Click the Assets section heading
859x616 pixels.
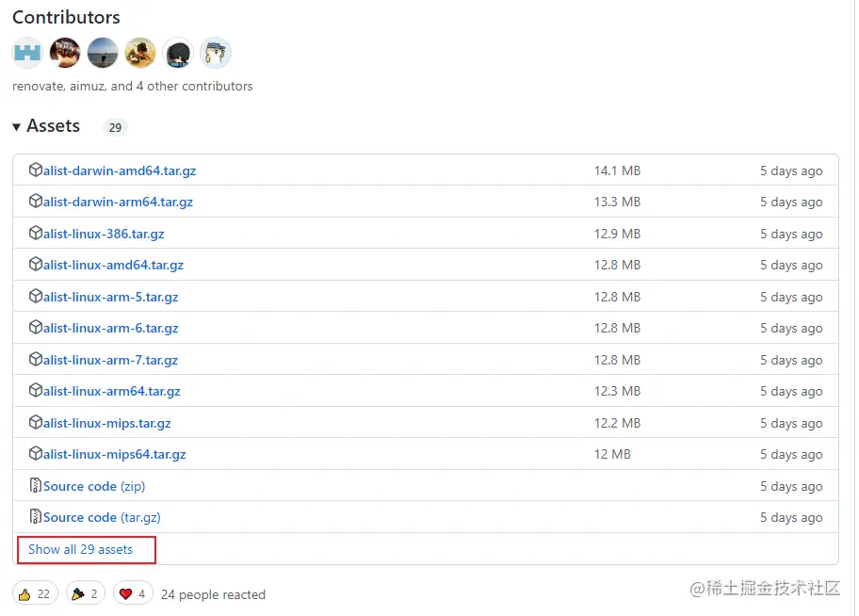53,126
